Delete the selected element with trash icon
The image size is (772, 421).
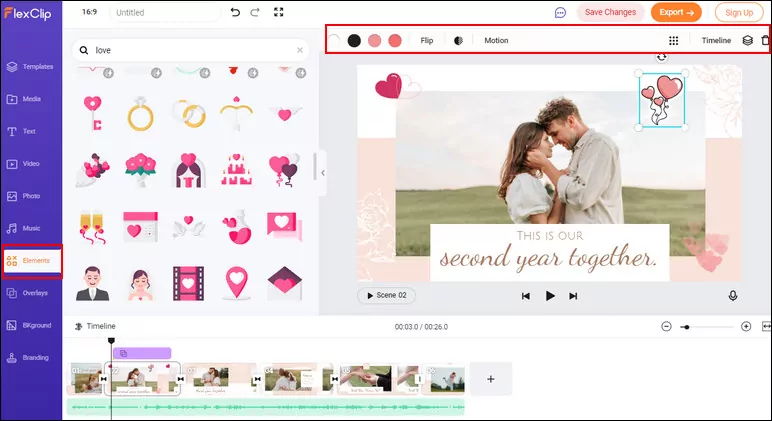[765, 40]
